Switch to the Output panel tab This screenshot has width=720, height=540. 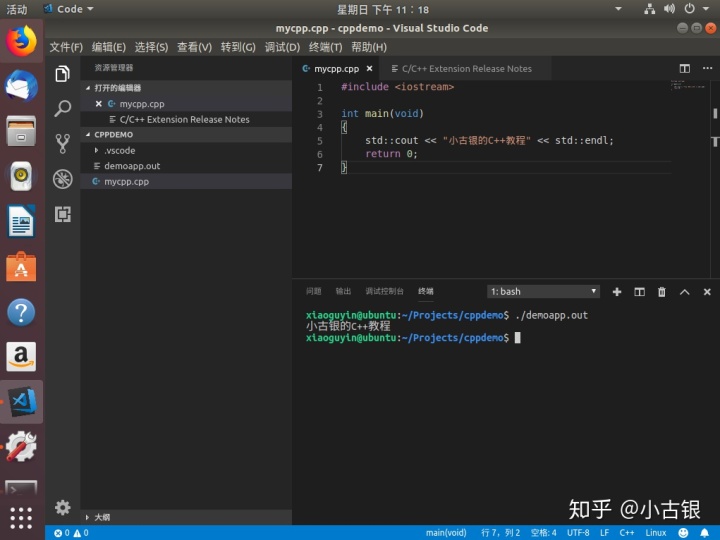(343, 291)
